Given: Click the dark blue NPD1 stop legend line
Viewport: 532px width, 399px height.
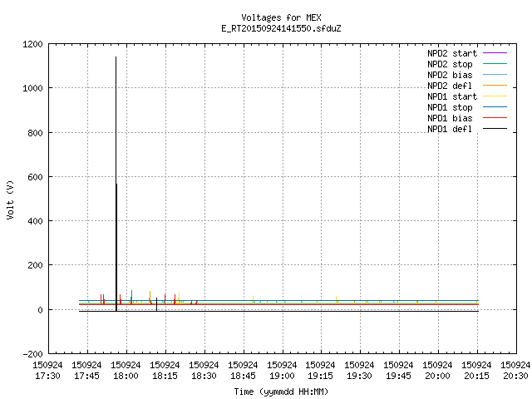Looking at the screenshot, I should [x=495, y=107].
